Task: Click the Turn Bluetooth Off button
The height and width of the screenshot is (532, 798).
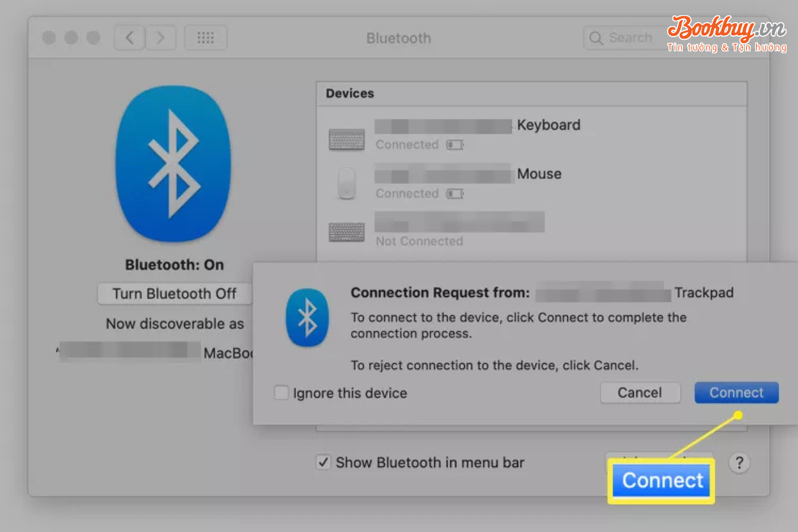Action: (x=174, y=294)
